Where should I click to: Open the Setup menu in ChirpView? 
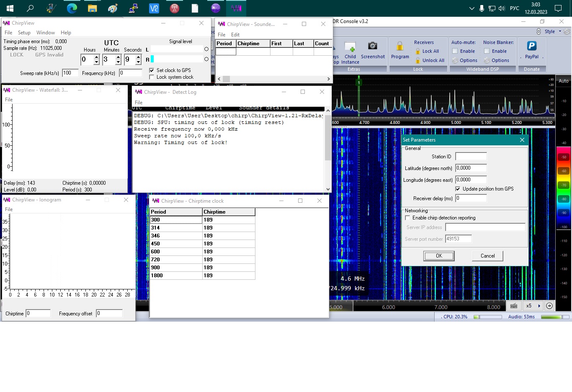[x=24, y=33]
